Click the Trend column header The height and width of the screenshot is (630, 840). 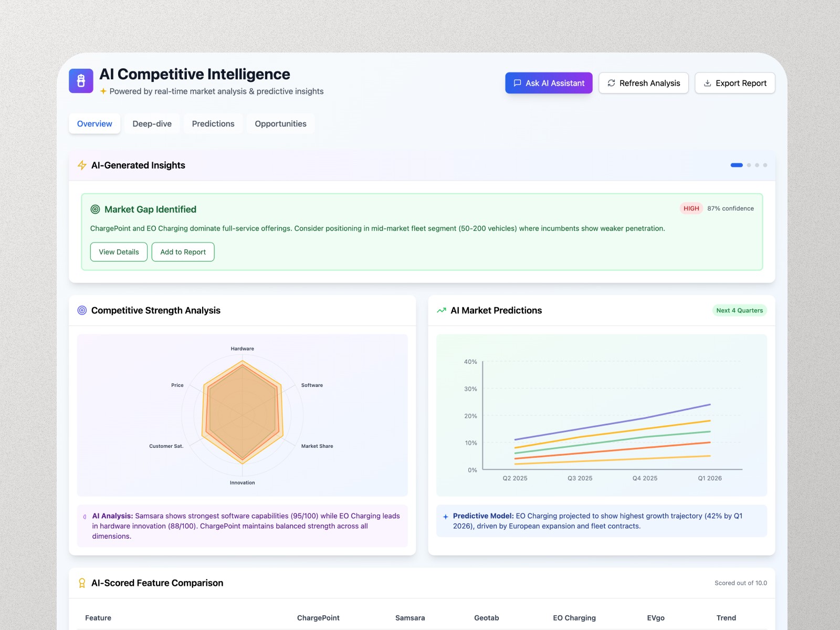726,618
